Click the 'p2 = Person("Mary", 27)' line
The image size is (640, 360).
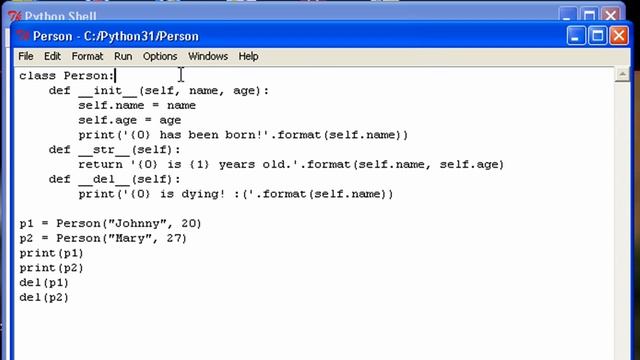click(x=103, y=238)
